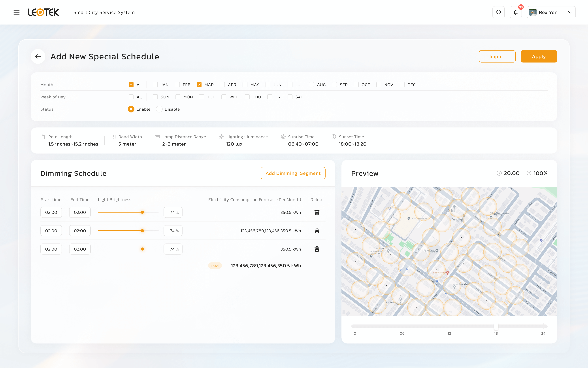Toggle the Week of Day All checkbox

pos(131,97)
